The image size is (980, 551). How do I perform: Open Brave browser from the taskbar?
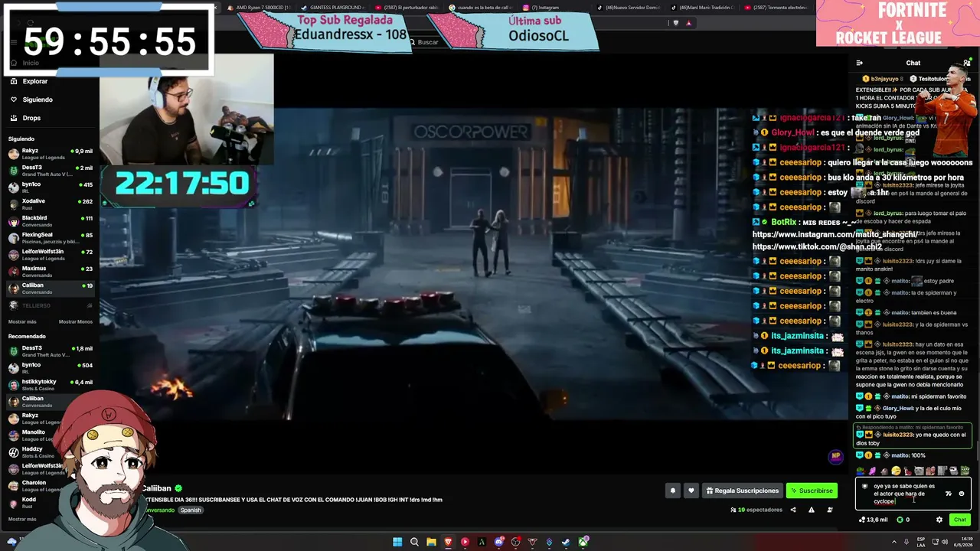pos(448,542)
